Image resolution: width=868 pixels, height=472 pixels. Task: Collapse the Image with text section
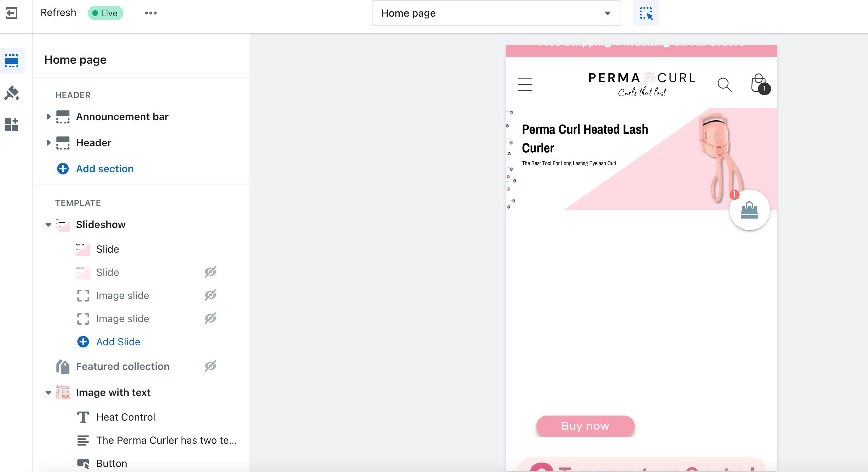(48, 393)
